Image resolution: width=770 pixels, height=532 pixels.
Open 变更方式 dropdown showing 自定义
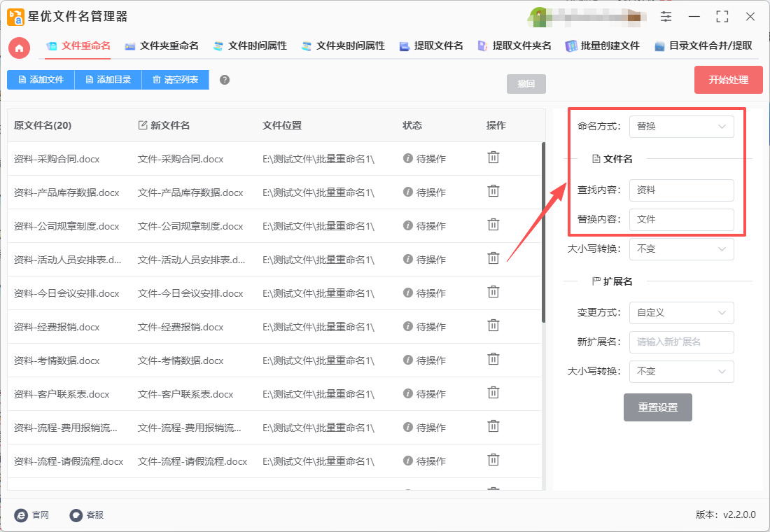pyautogui.click(x=681, y=313)
